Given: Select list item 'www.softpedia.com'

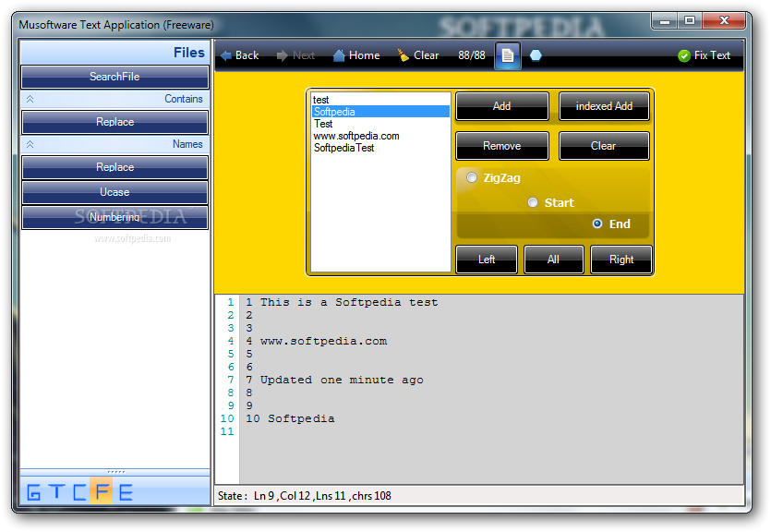Looking at the screenshot, I should click(x=380, y=136).
